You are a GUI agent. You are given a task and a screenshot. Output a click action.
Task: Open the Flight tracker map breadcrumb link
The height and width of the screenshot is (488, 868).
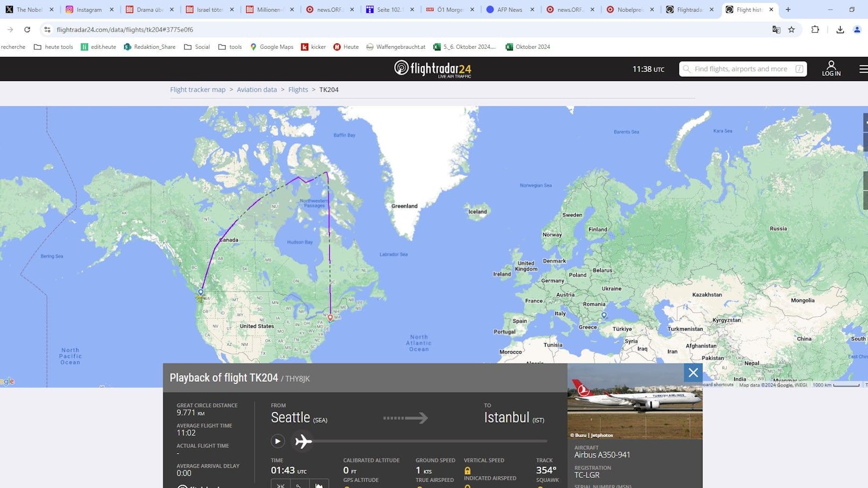coord(198,90)
